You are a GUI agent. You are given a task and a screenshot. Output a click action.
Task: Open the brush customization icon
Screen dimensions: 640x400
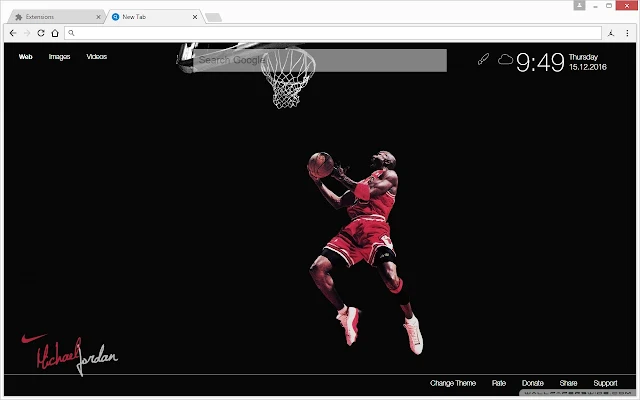pos(483,59)
